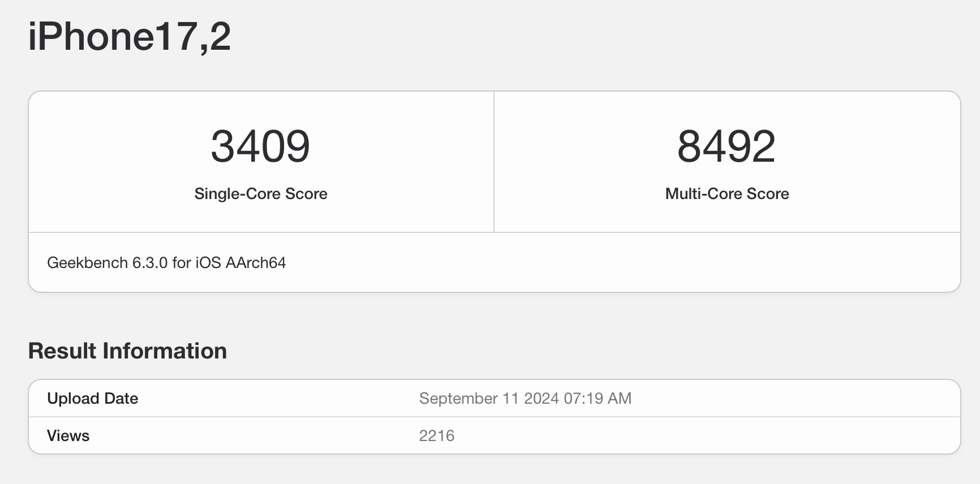The image size is (980, 484).
Task: Click the word "for" in version line
Action: 182,263
